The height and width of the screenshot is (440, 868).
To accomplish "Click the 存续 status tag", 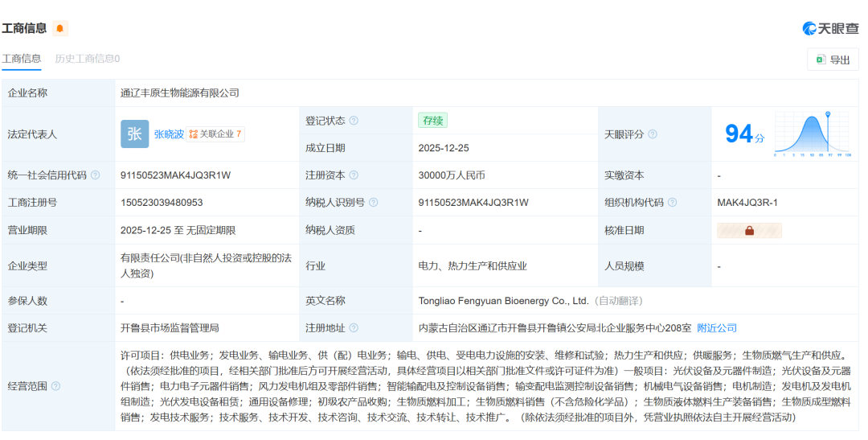I will (433, 120).
